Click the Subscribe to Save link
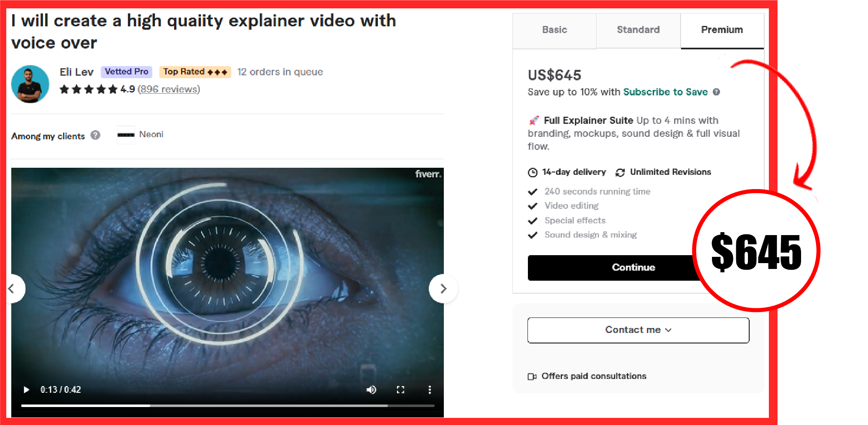Viewport: 868px width, 425px height. (x=665, y=92)
